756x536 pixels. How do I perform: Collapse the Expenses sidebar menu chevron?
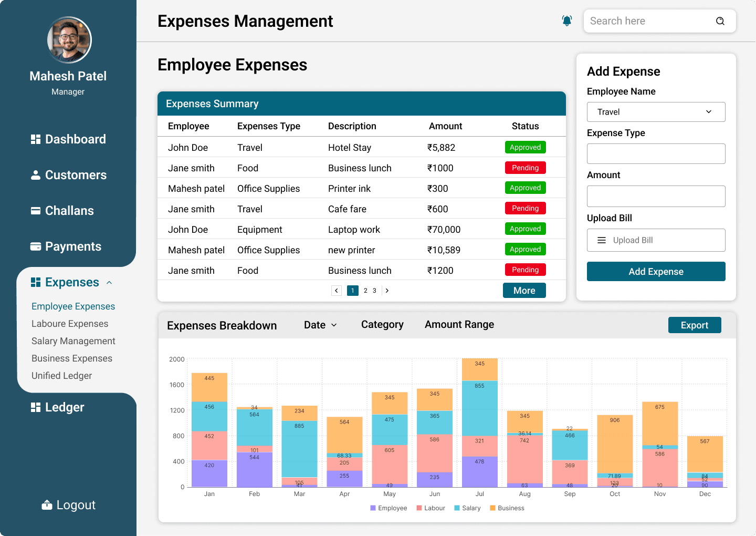[109, 283]
